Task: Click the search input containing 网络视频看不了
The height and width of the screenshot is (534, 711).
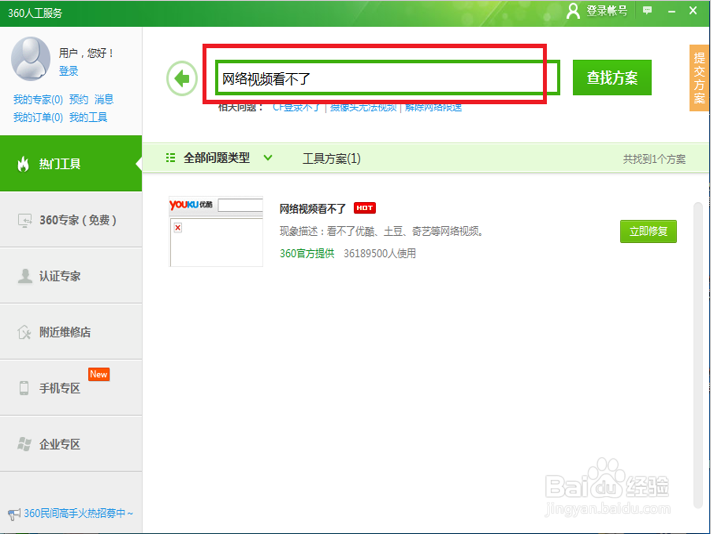Action: coord(387,78)
